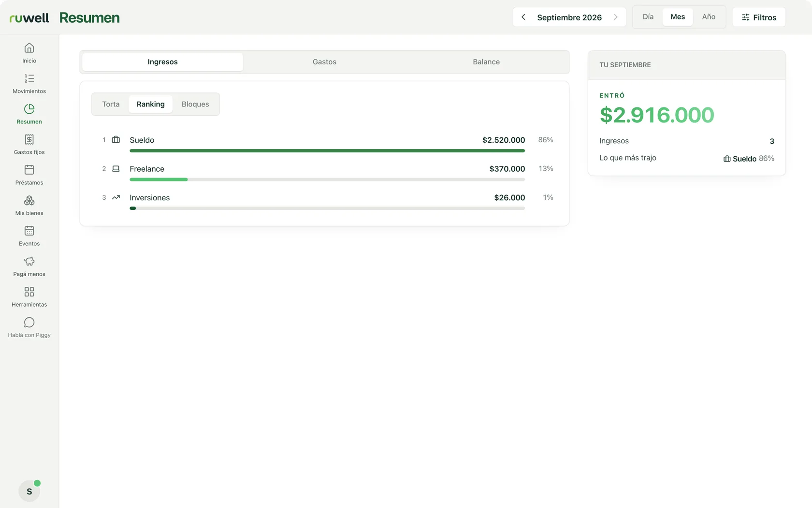Switch to the Balance tab
This screenshot has height=508, width=812.
coord(486,62)
